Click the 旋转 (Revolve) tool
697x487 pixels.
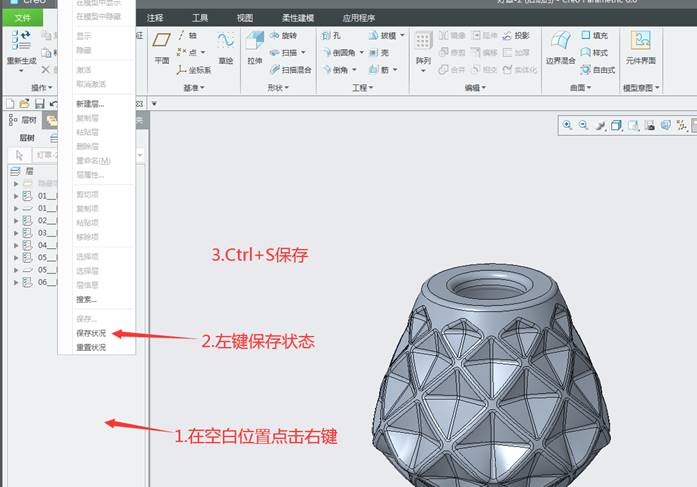click(283, 35)
